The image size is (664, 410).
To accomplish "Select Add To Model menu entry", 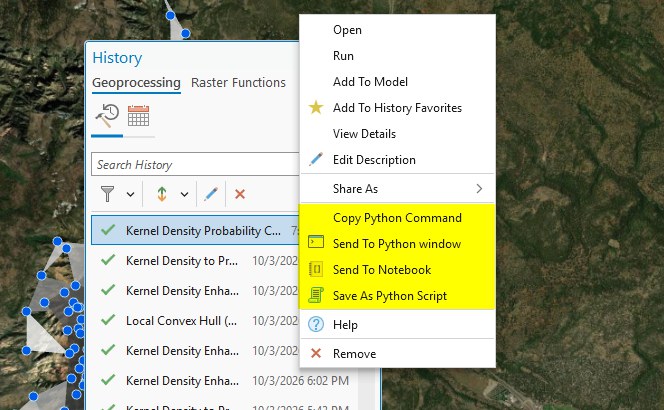I will pos(397,82).
